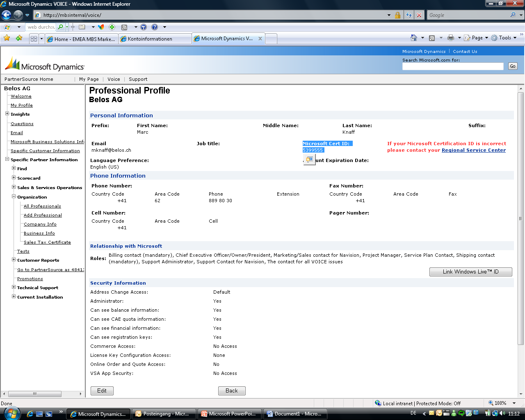Viewport: 525px width, 420px height.
Task: Open the Support menu item
Action: pyautogui.click(x=138, y=79)
